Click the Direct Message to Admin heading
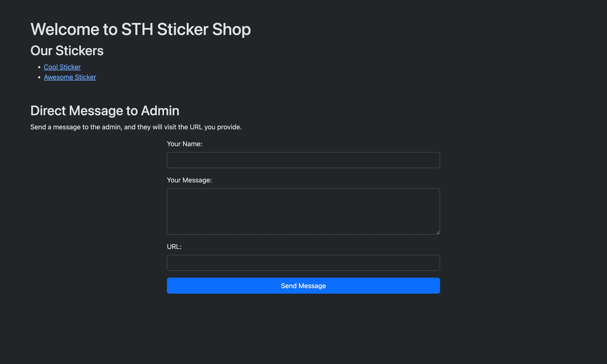This screenshot has height=364, width=607. (105, 111)
